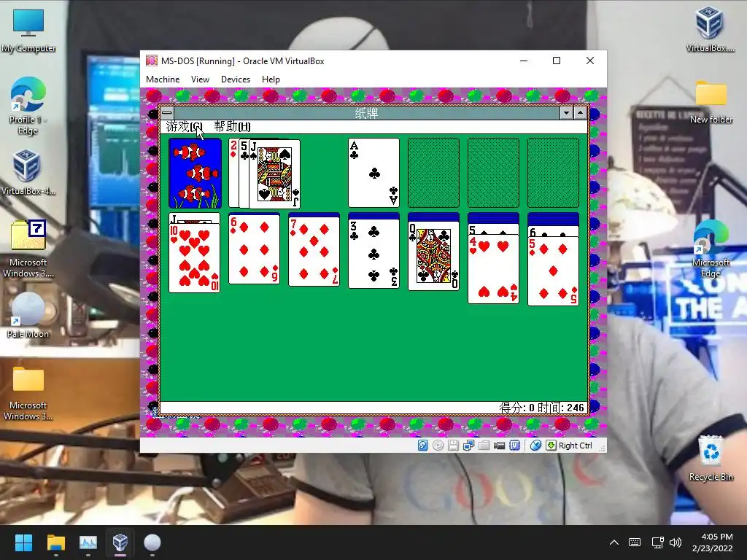Viewport: 747px width, 560px height.
Task: Select the Queen of clubs card
Action: [433, 256]
